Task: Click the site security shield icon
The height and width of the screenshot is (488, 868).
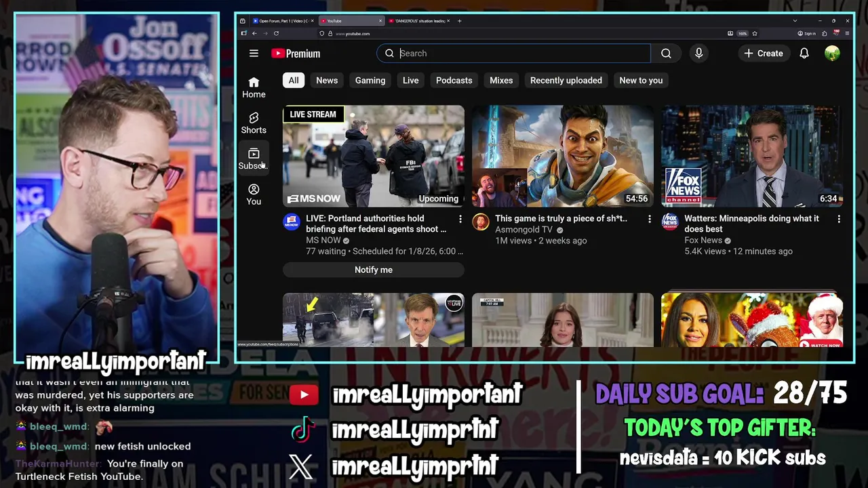Action: click(322, 33)
